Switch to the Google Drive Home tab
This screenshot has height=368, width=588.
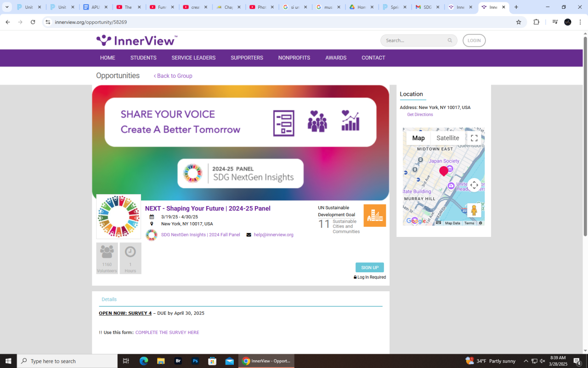click(x=362, y=7)
